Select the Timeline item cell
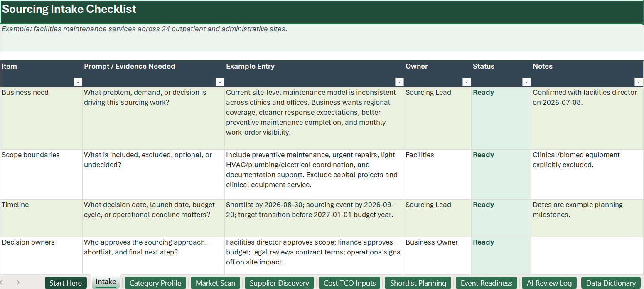 click(41, 218)
